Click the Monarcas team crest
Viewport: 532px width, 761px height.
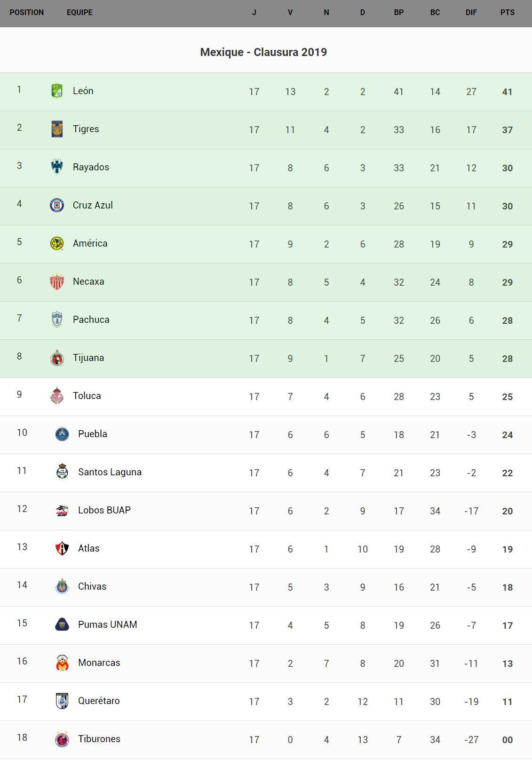coord(62,663)
